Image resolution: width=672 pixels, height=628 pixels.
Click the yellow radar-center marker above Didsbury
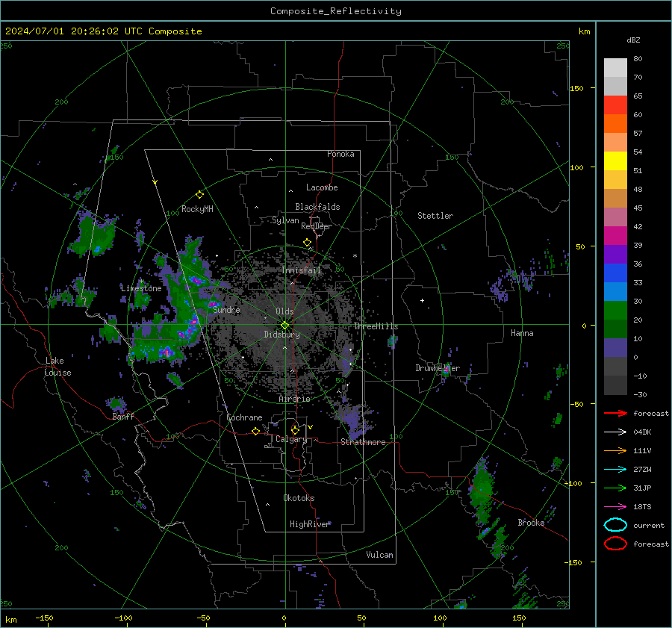(284, 326)
